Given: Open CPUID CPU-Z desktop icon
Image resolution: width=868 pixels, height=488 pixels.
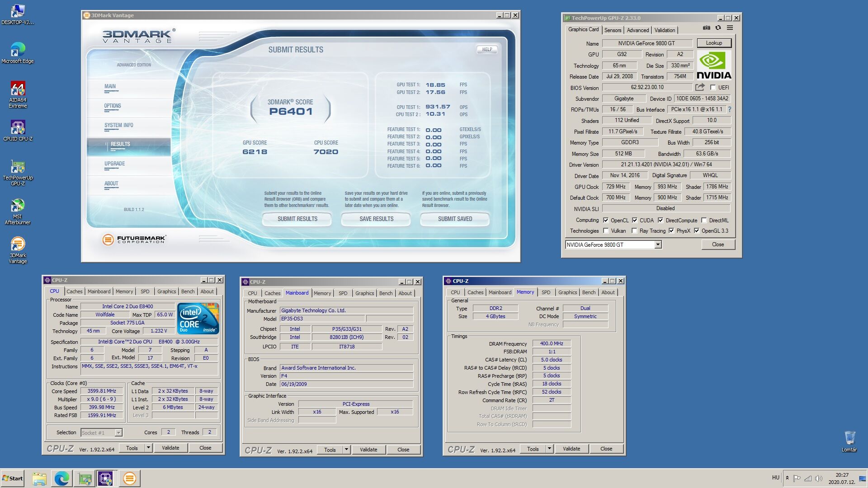Looking at the screenshot, I should (x=18, y=131).
